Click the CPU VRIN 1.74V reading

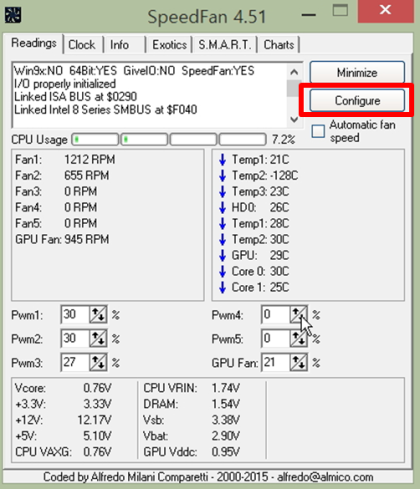[191, 388]
